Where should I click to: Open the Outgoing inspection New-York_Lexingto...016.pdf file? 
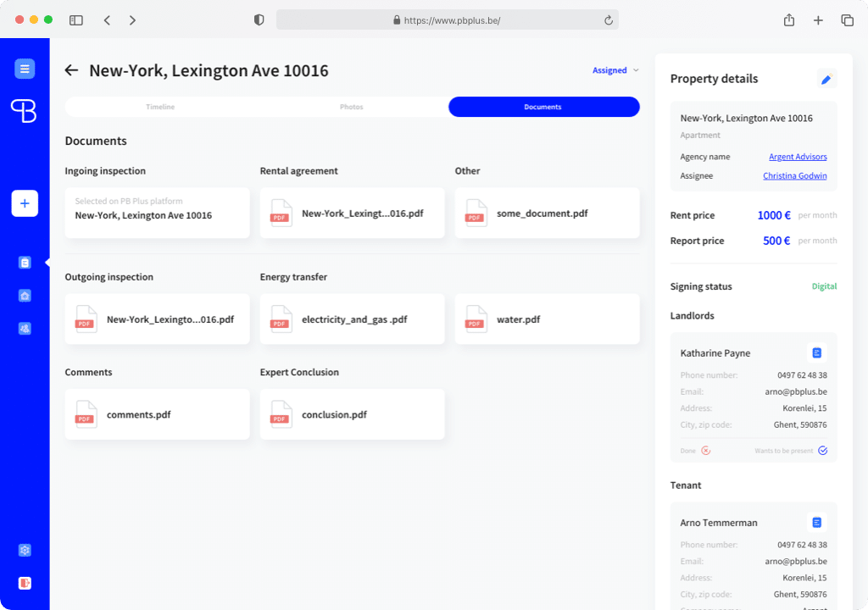(x=157, y=319)
